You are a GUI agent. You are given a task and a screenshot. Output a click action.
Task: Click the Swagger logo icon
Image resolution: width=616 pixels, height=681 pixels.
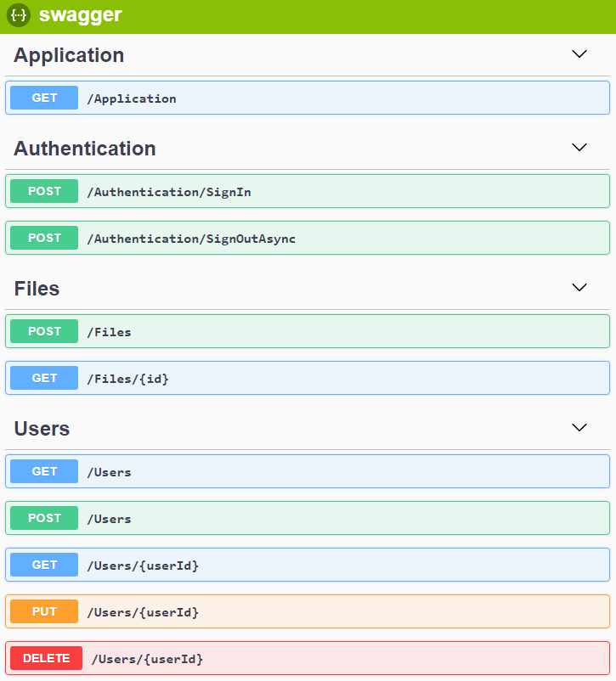(19, 15)
